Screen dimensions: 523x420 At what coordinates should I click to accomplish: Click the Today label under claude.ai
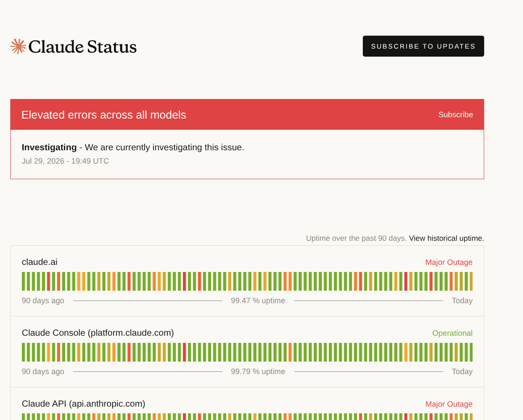(x=462, y=301)
